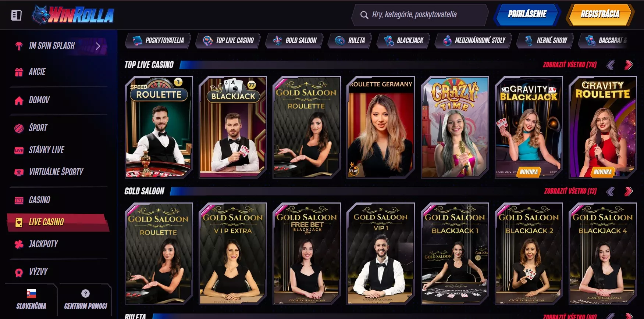Expand the 1M Spin Splash chevron
This screenshot has width=644, height=319.
pyautogui.click(x=98, y=46)
